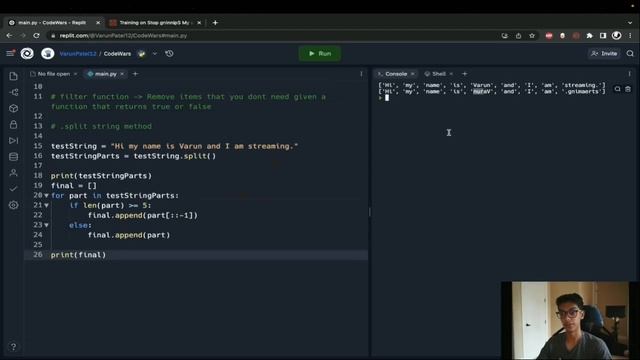Expand the browser tab search chevron
640x360 pixels.
630,23
